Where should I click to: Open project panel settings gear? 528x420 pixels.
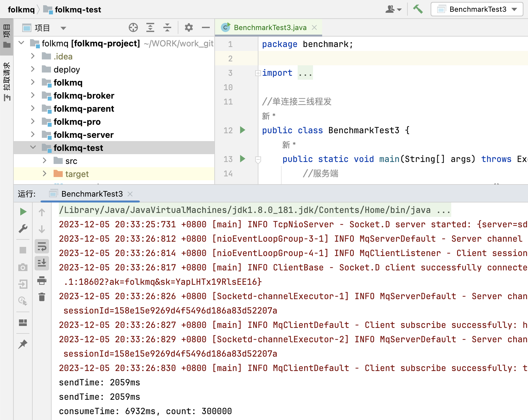(x=189, y=28)
